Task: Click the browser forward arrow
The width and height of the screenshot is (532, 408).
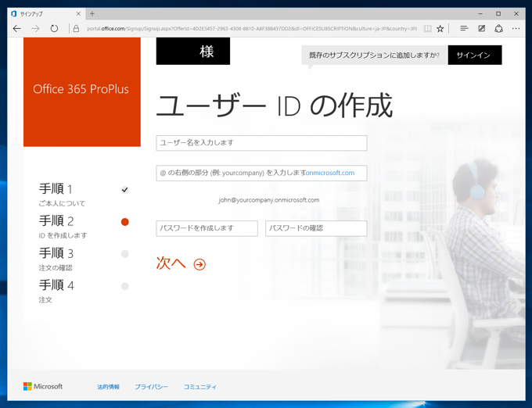Action: pos(35,29)
